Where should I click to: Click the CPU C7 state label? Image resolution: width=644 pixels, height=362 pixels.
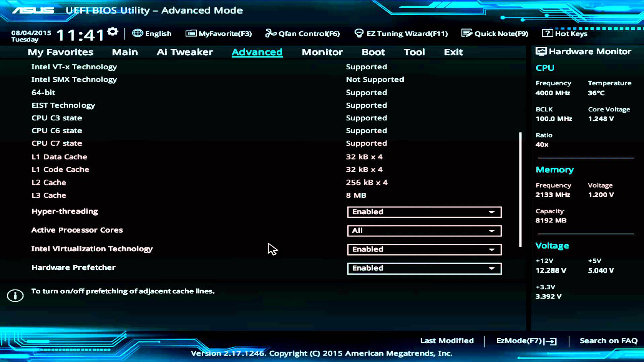click(56, 143)
